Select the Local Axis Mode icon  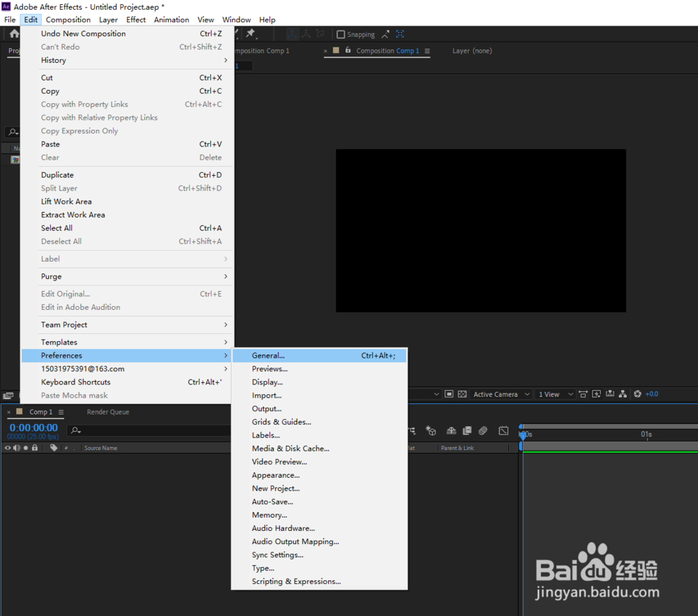coord(292,33)
